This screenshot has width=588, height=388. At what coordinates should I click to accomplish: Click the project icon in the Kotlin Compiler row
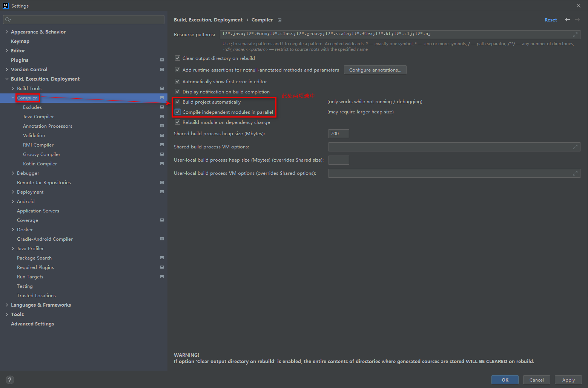coord(162,163)
